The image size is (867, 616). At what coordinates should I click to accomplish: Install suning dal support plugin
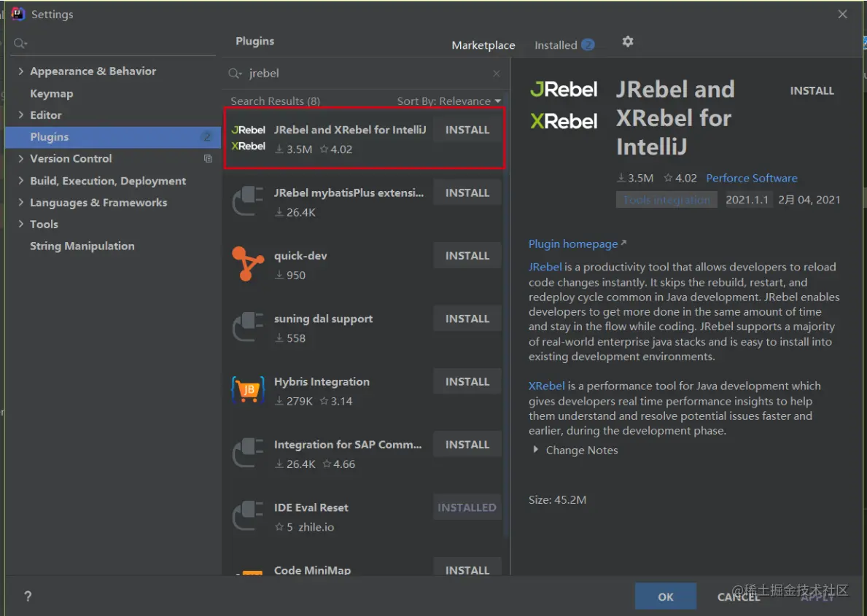click(467, 319)
